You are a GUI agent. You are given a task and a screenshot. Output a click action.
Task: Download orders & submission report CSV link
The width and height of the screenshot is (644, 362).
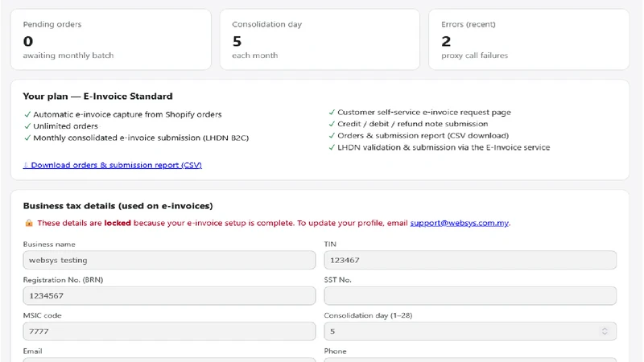(113, 165)
